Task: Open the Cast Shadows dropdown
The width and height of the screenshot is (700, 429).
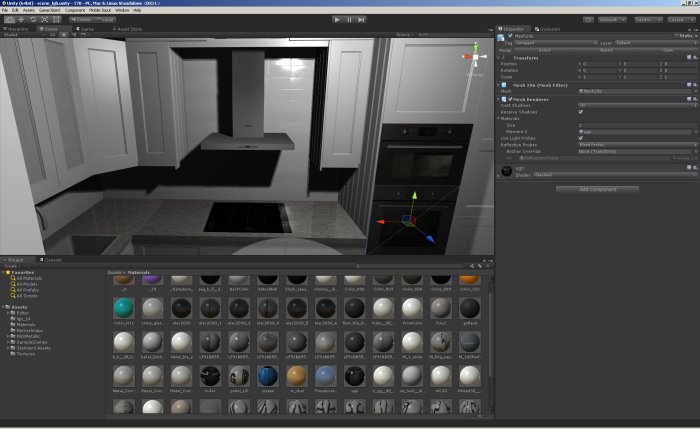Action: point(638,105)
